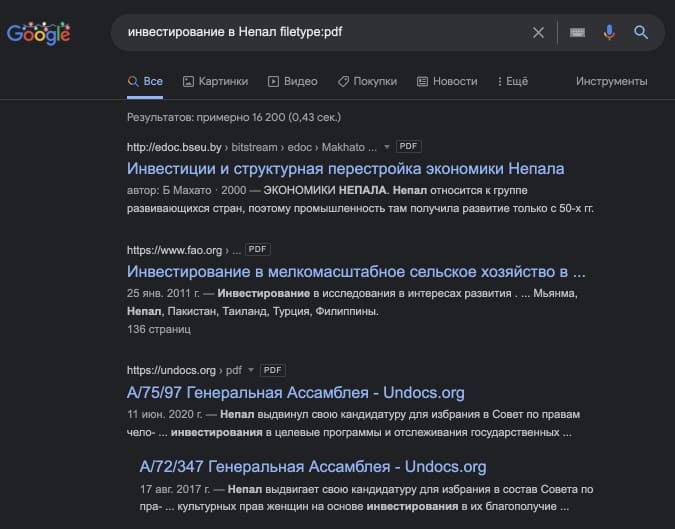Expand the Ещё menu
675x529 pixels.
512,81
